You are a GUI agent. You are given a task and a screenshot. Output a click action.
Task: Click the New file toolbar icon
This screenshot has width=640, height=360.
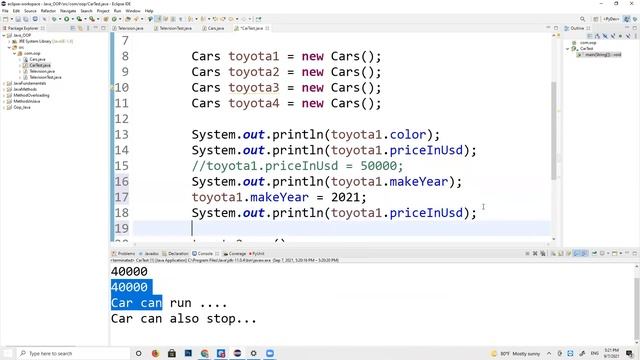coord(5,19)
